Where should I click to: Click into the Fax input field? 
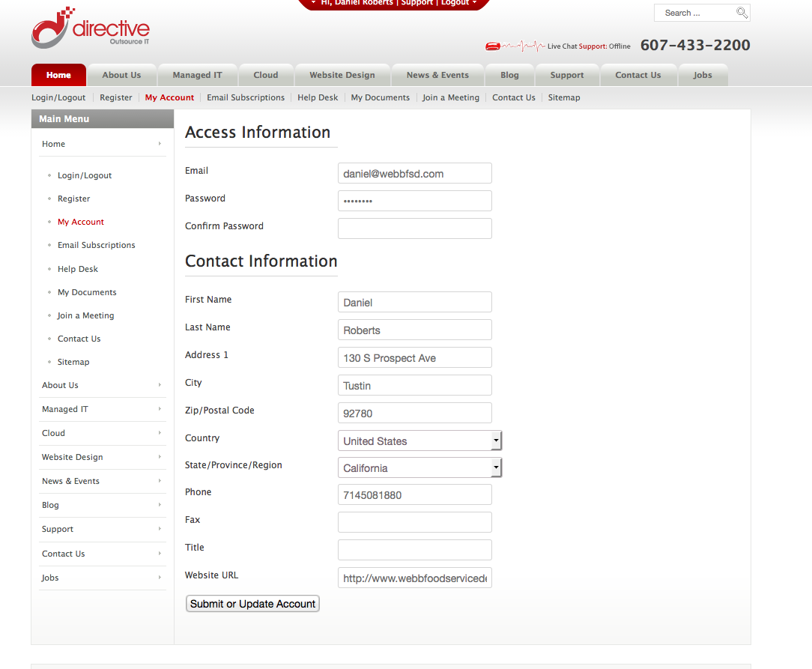[x=414, y=522]
